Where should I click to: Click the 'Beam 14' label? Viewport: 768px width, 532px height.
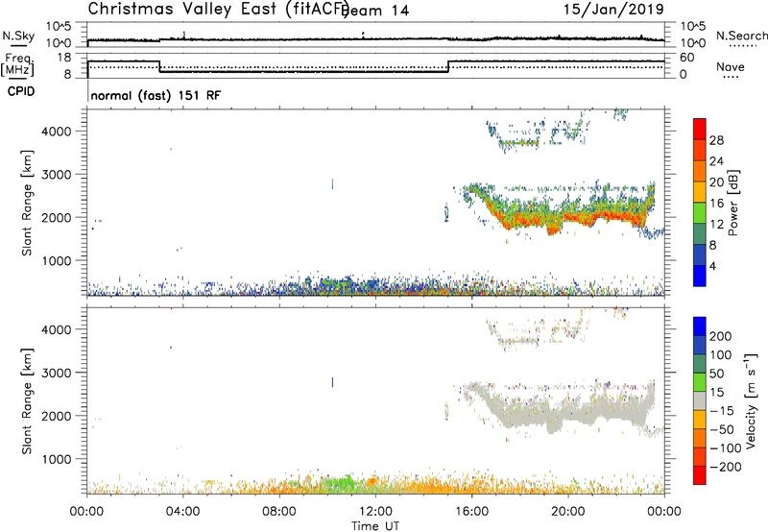tap(376, 11)
